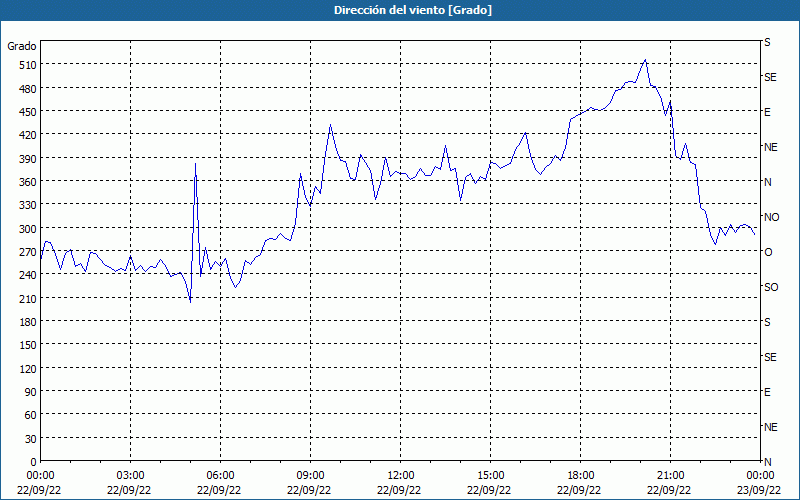Click the 180 tick label on left axis
This screenshot has height=500, width=800.
click(28, 322)
